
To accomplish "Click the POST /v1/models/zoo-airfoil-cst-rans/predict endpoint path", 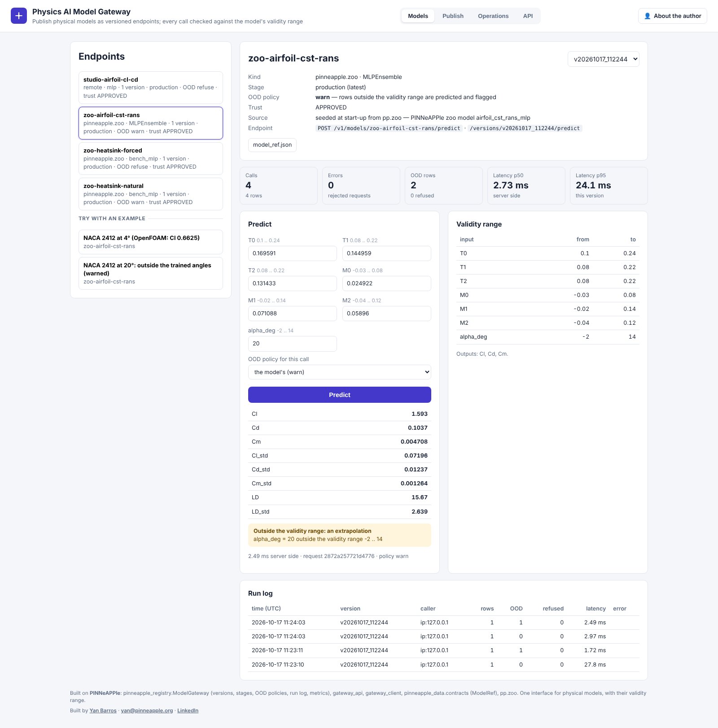I will [x=389, y=128].
